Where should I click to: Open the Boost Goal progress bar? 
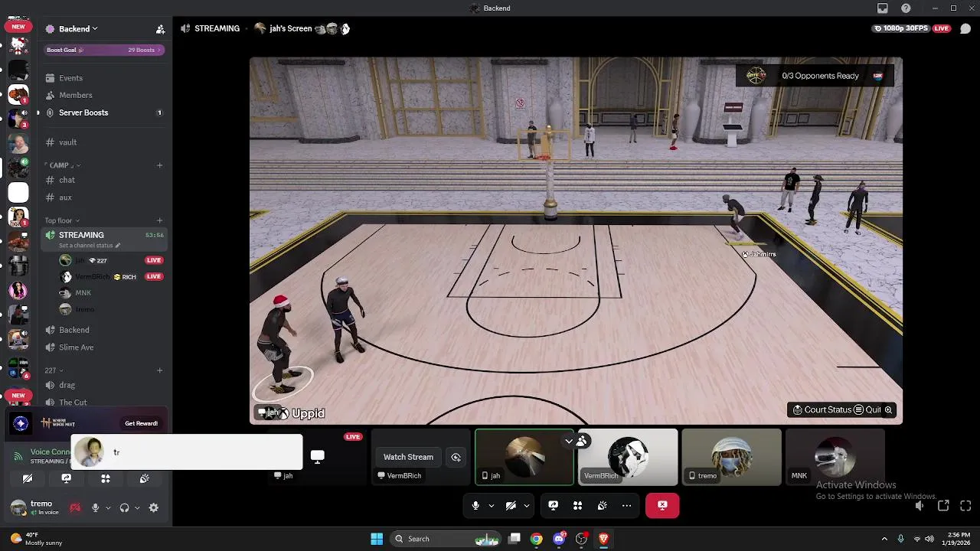(104, 50)
